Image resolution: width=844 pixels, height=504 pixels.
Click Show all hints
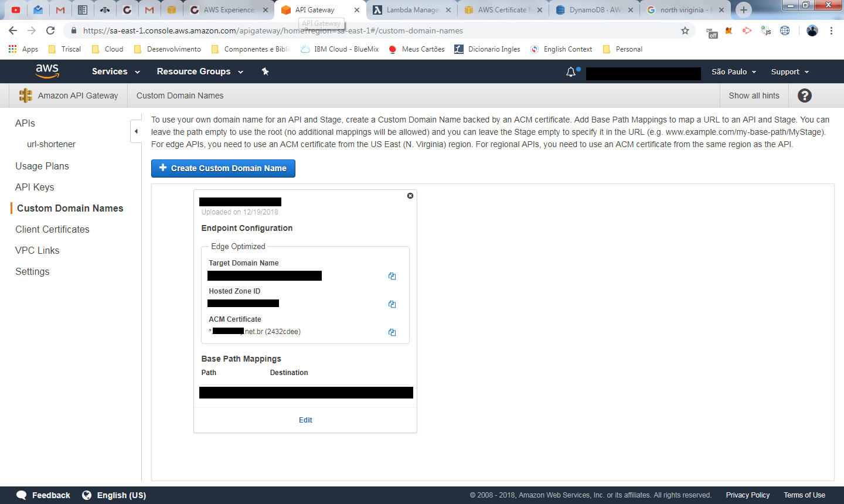[754, 96]
